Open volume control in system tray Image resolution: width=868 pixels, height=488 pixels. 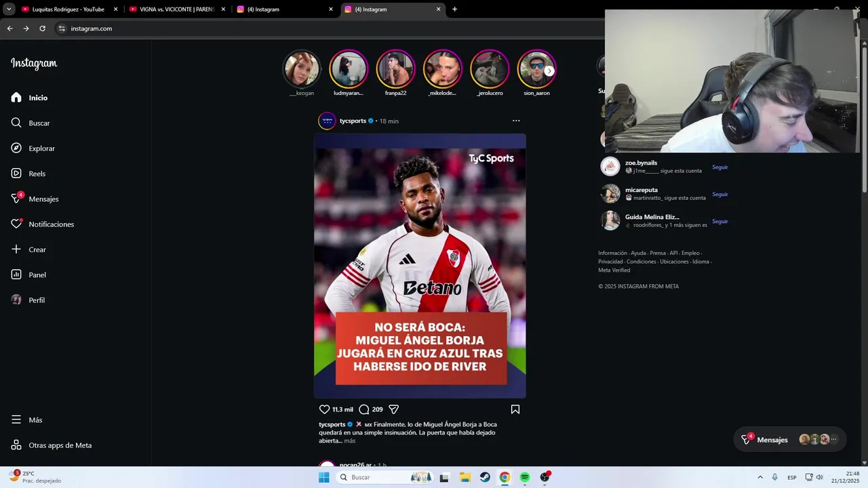click(819, 477)
